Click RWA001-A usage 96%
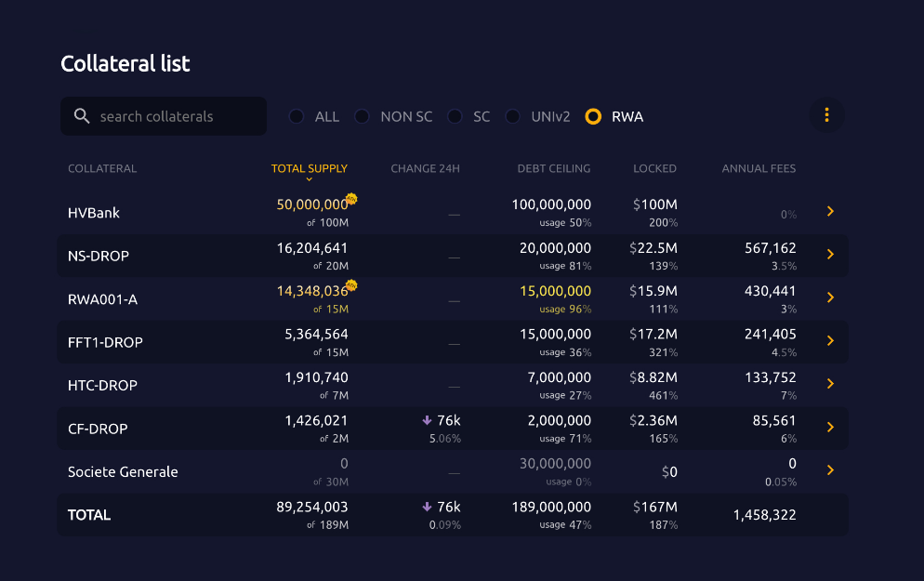 (x=565, y=309)
